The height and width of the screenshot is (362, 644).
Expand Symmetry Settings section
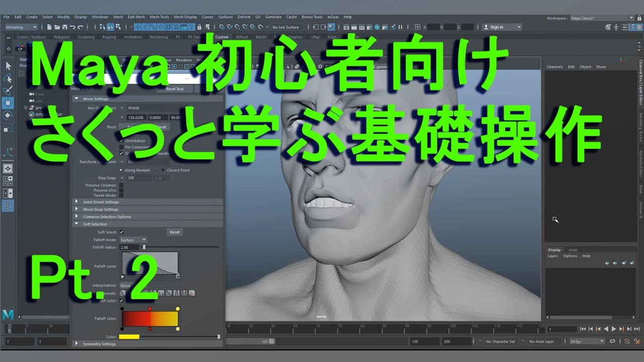[x=76, y=344]
